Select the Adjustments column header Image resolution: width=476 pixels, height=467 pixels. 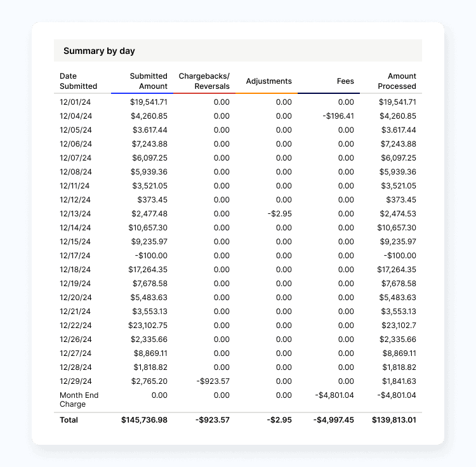coord(268,81)
